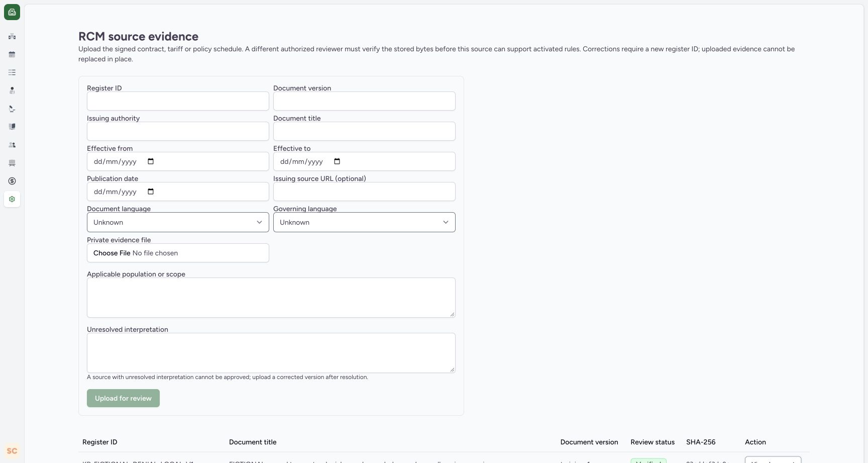
Task: Click the Review status column header
Action: [x=653, y=442]
